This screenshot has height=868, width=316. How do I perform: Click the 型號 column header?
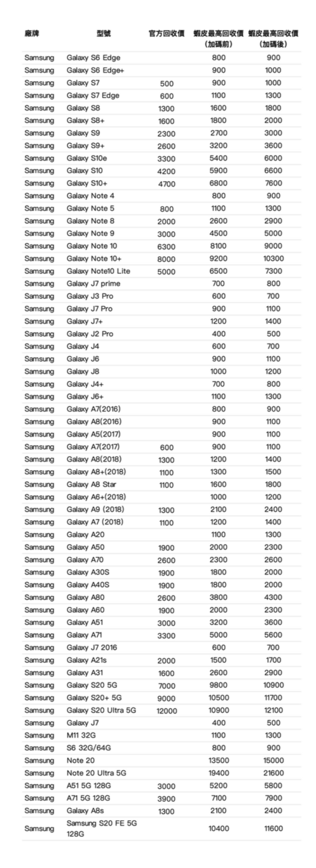coord(103,33)
